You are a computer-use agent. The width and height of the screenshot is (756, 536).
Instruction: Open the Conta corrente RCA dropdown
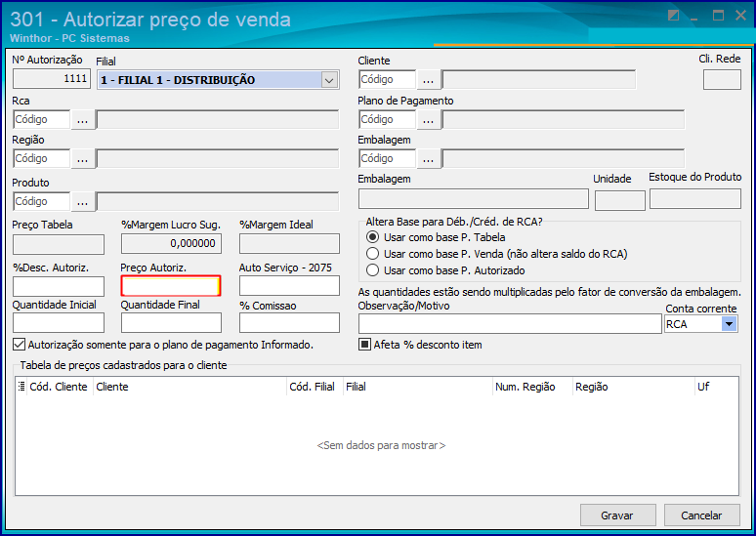tap(729, 324)
